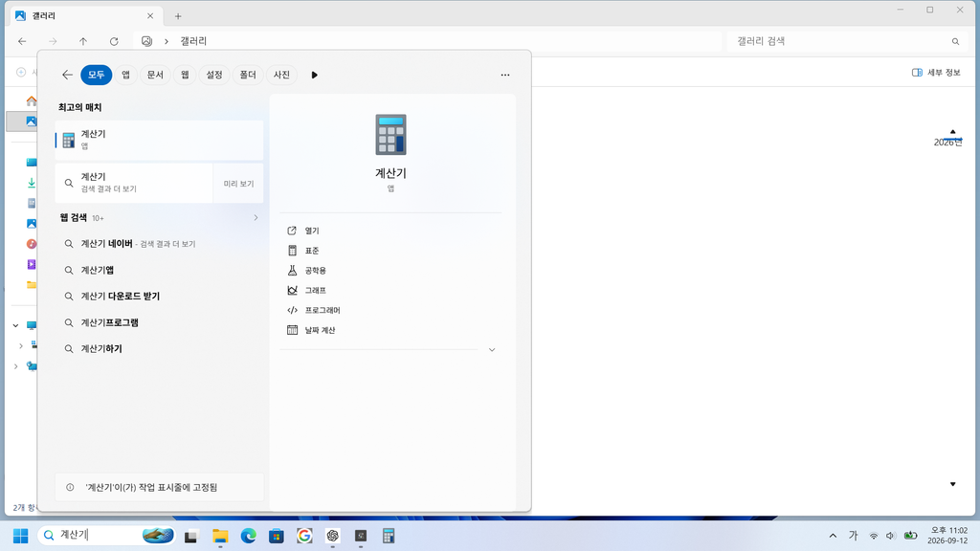Open the Windows Start menu
980x551 pixels.
click(21, 536)
